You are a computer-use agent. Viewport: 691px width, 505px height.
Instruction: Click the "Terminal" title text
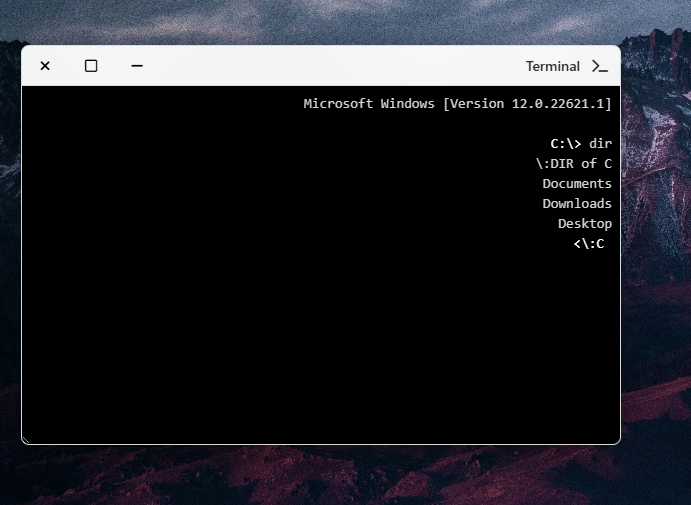point(552,66)
